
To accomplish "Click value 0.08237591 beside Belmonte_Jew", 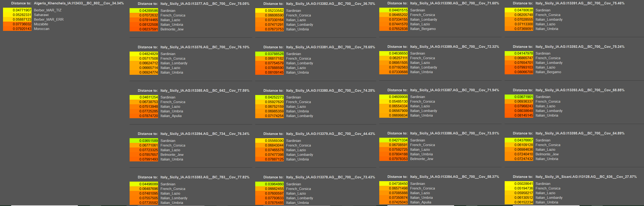I will tap(144, 29).
